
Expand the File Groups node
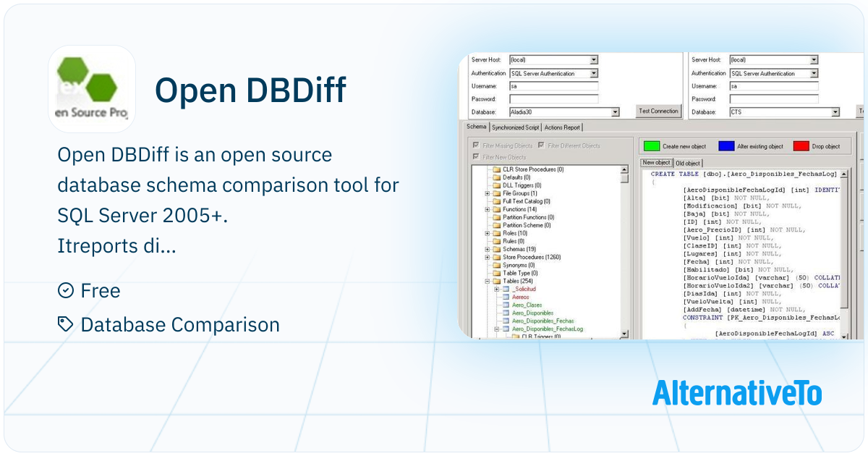pyautogui.click(x=488, y=193)
